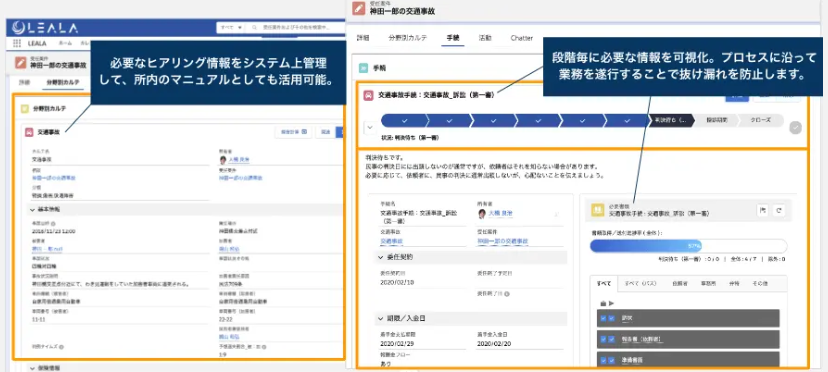Open 交通事故 link in 手続 detail panel
The height and width of the screenshot is (372, 828).
tap(391, 241)
